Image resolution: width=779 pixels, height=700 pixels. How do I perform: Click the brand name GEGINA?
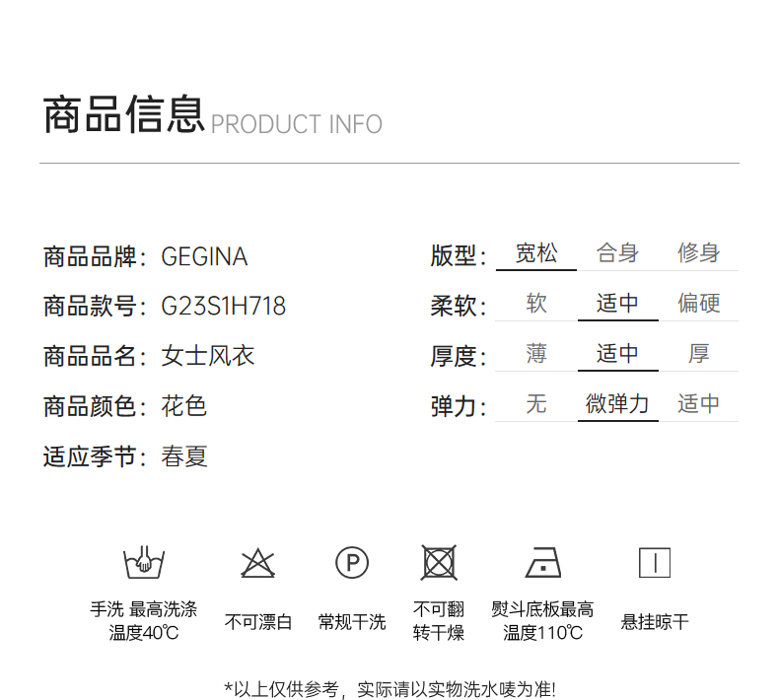click(204, 257)
